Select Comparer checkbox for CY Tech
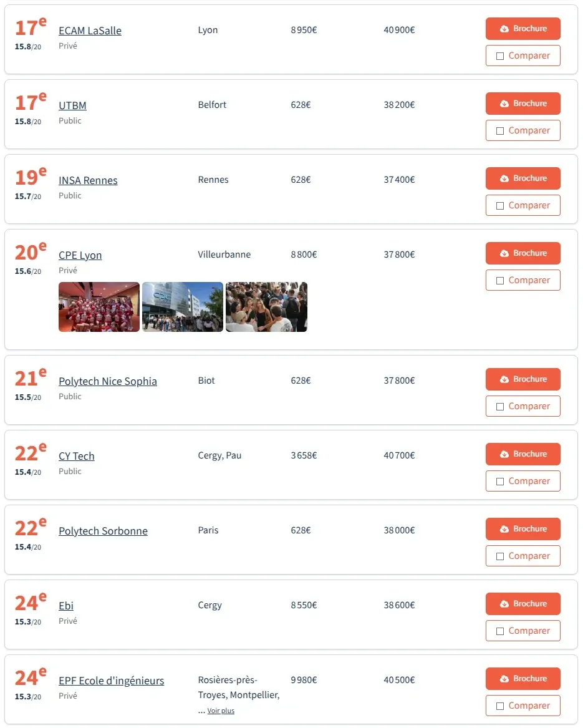Image resolution: width=583 pixels, height=728 pixels. (x=500, y=482)
